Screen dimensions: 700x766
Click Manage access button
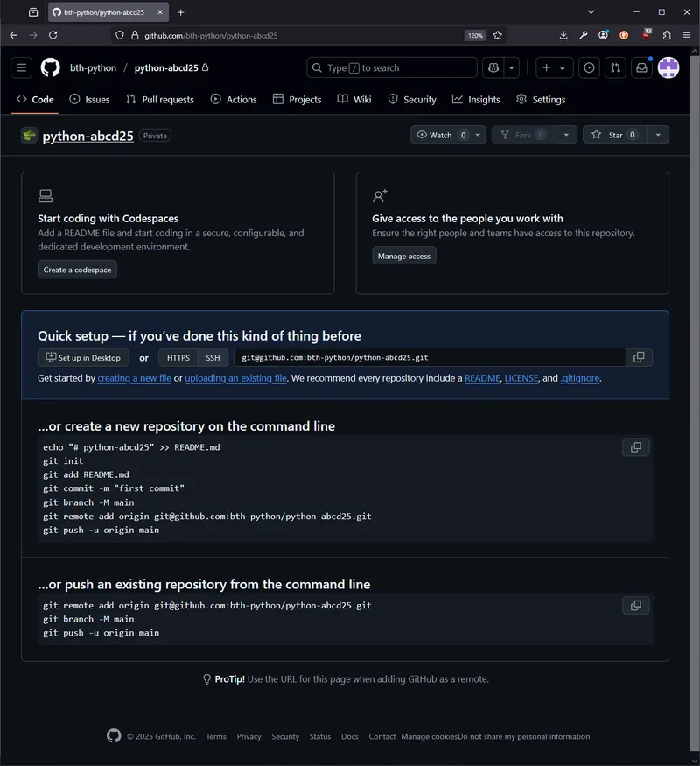pos(404,256)
